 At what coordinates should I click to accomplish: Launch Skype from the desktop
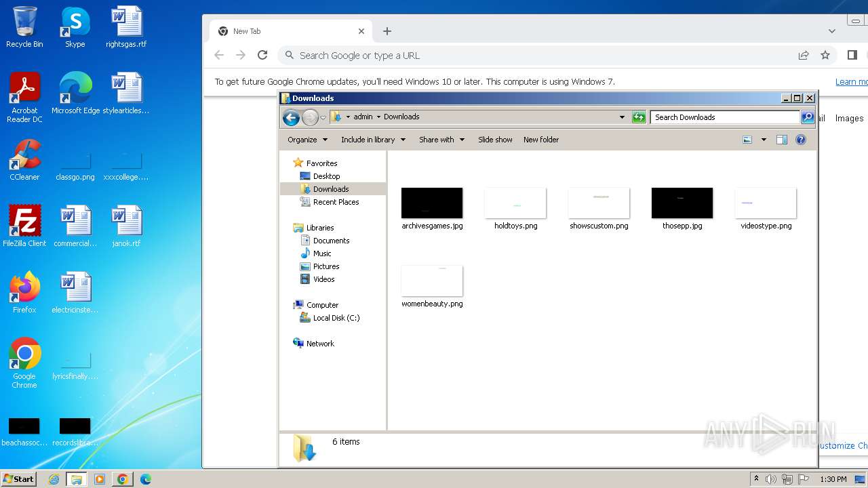click(75, 27)
